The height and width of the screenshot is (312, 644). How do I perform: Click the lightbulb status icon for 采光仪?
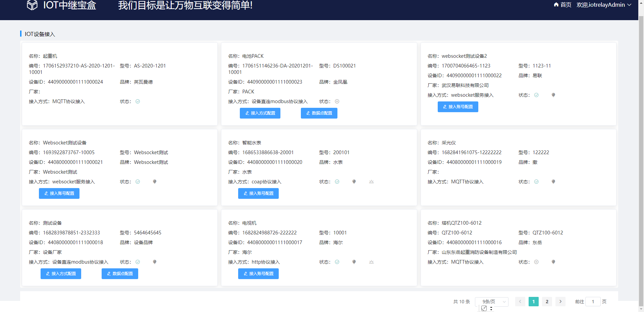click(553, 181)
